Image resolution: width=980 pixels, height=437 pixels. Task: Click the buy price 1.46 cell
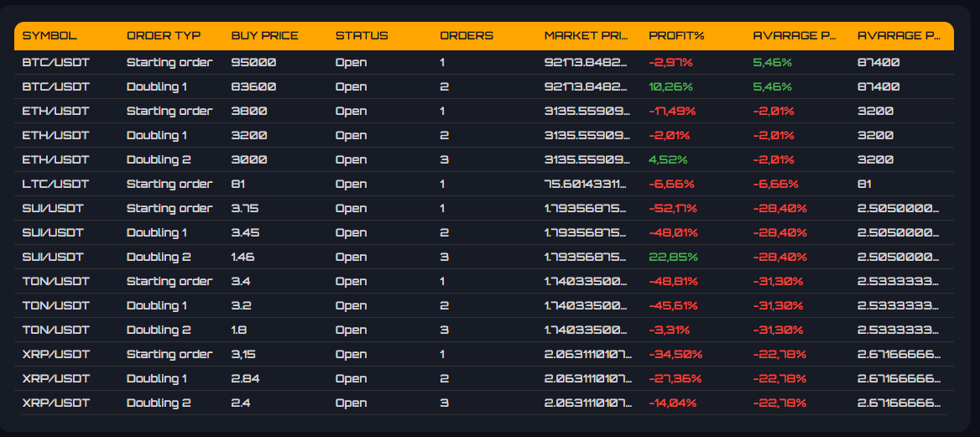(x=243, y=258)
